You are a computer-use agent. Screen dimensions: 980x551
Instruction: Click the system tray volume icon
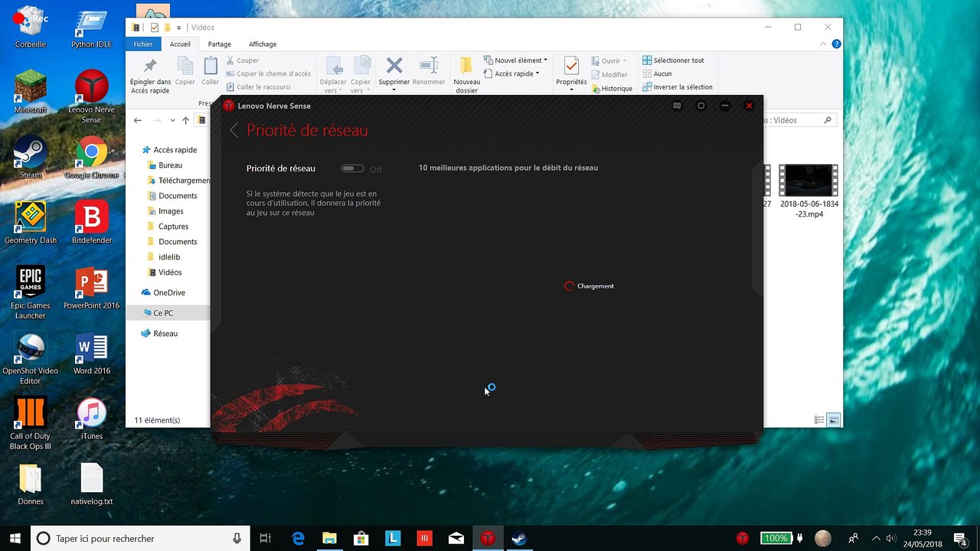pyautogui.click(x=890, y=539)
